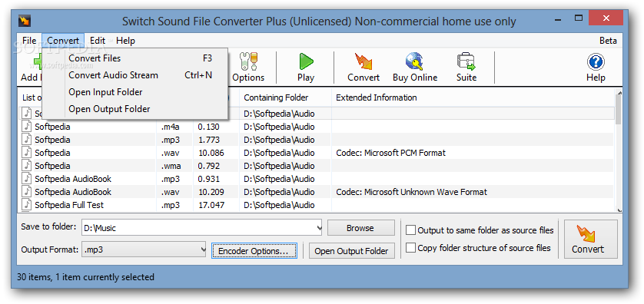Expand the Output Format .mp3 dropdown

pos(203,249)
